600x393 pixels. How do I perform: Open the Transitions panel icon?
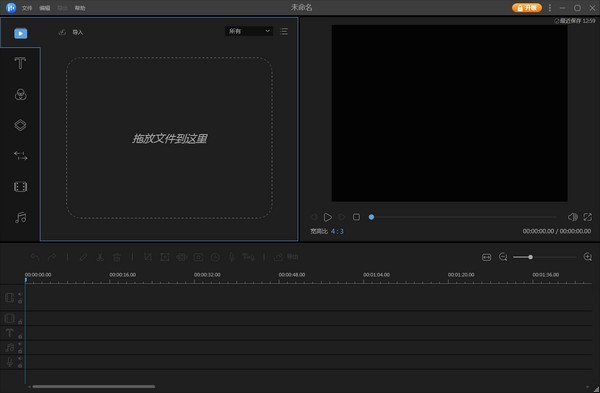coord(20,156)
